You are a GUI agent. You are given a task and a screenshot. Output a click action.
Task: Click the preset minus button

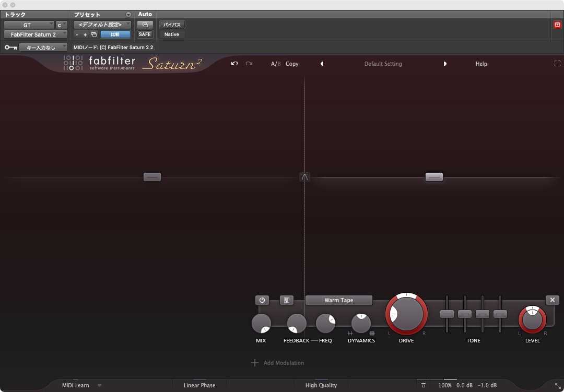click(77, 34)
